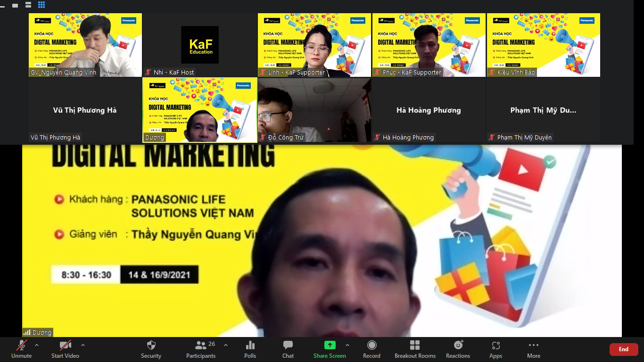
Task: Click muted mic icon on Đỗ Công Trứ
Action: coord(263,137)
